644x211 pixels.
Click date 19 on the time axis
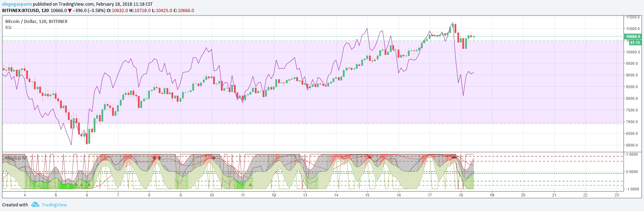[492, 195]
